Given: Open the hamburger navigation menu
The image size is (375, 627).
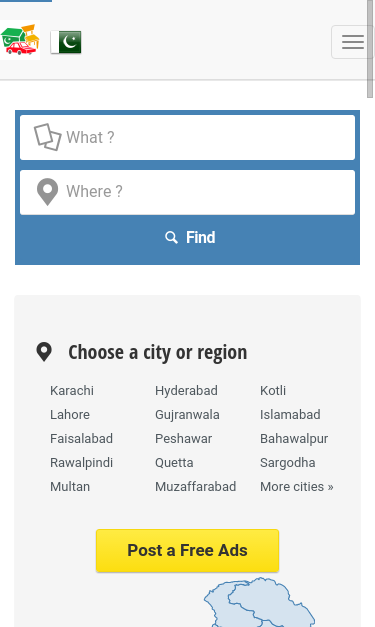Looking at the screenshot, I should pyautogui.click(x=353, y=42).
